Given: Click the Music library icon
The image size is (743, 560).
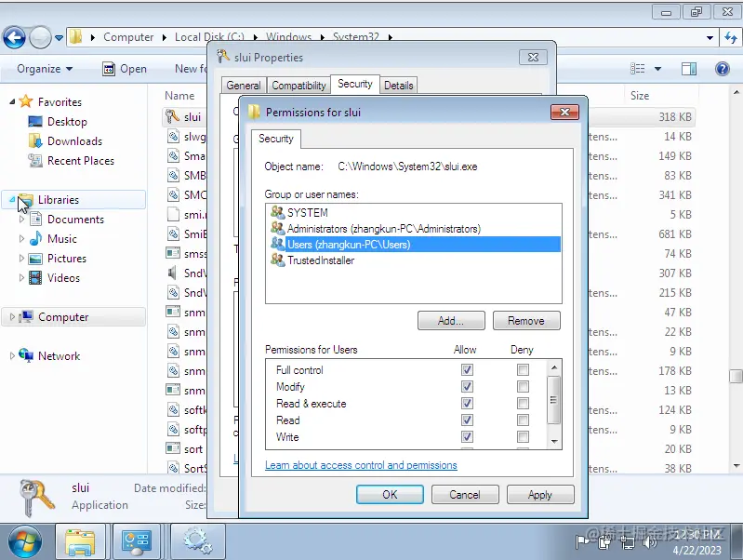Looking at the screenshot, I should click(36, 238).
